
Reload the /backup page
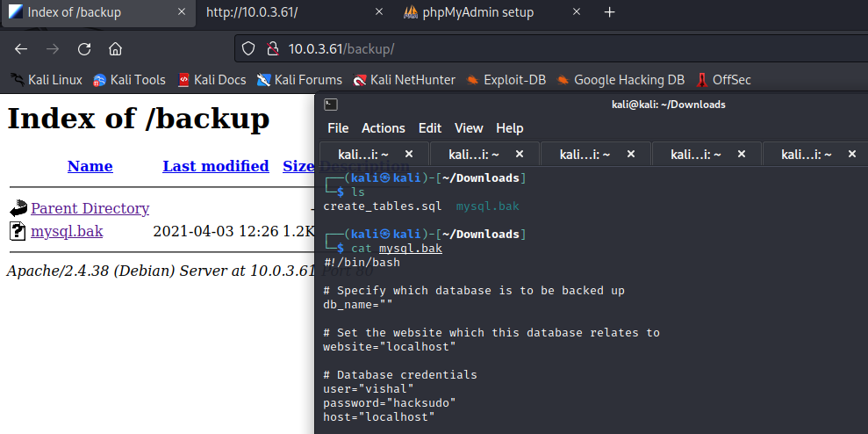(x=84, y=49)
